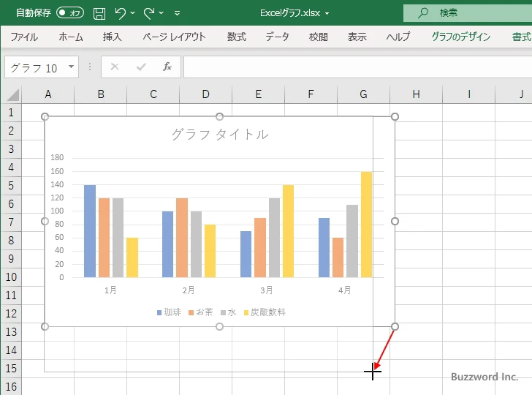Click the yellow 炭酸飲料 bar for 4月
Viewport: 532px width, 395px height.
(x=366, y=225)
